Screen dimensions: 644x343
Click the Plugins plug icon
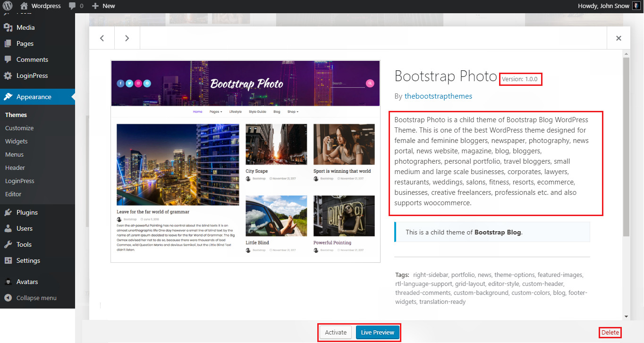[8, 212]
